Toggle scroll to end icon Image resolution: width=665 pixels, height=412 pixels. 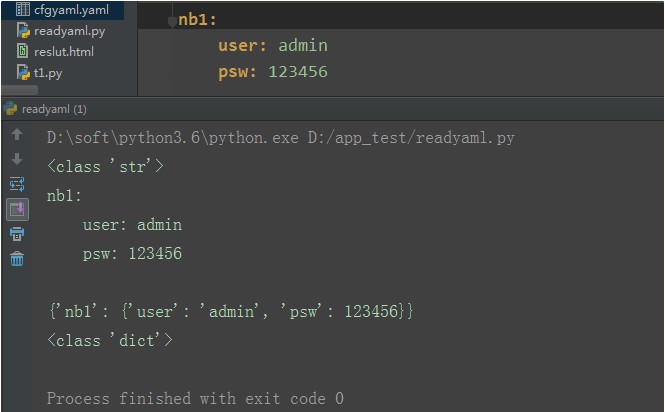click(17, 209)
